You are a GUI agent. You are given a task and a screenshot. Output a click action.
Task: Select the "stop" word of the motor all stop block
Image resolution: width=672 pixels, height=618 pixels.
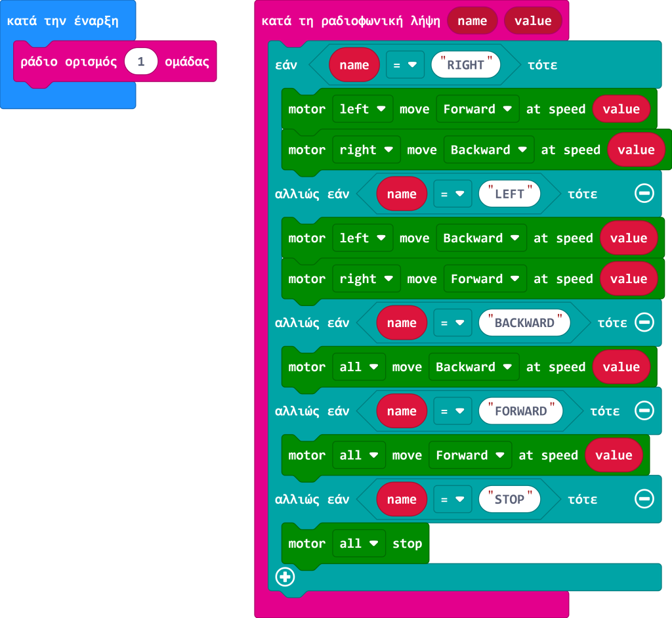tap(407, 544)
